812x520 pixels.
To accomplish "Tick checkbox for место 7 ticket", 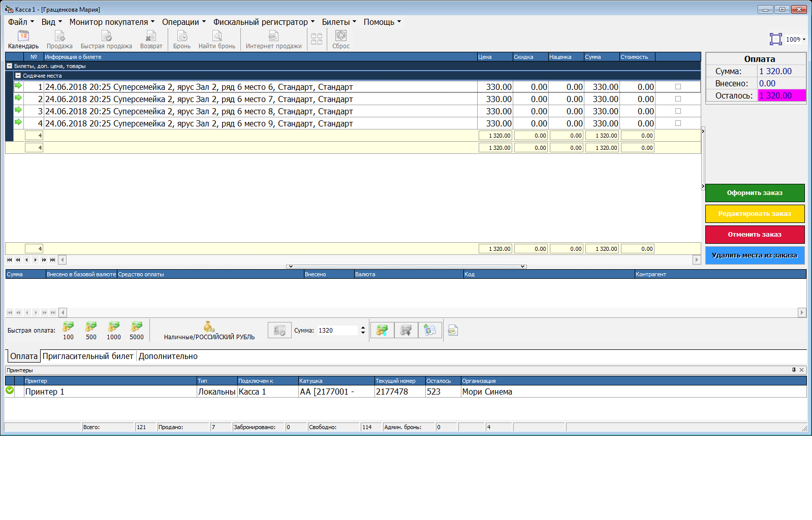I will pos(678,99).
